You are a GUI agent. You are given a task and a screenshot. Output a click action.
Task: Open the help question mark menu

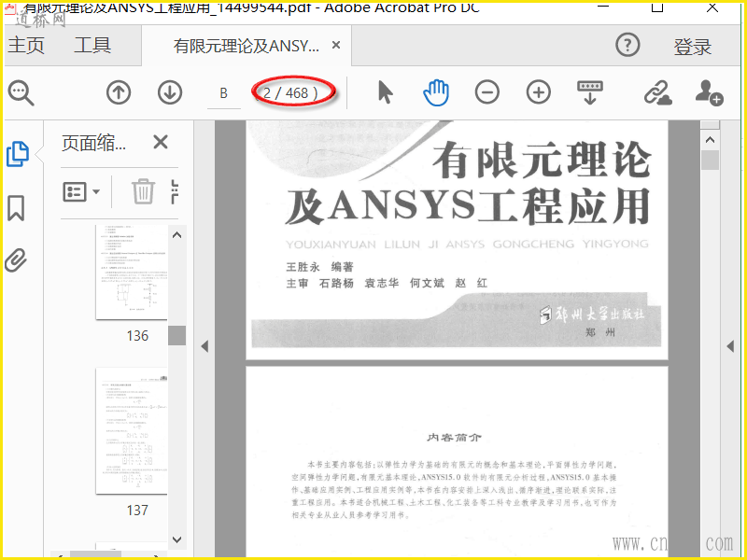[x=627, y=46]
